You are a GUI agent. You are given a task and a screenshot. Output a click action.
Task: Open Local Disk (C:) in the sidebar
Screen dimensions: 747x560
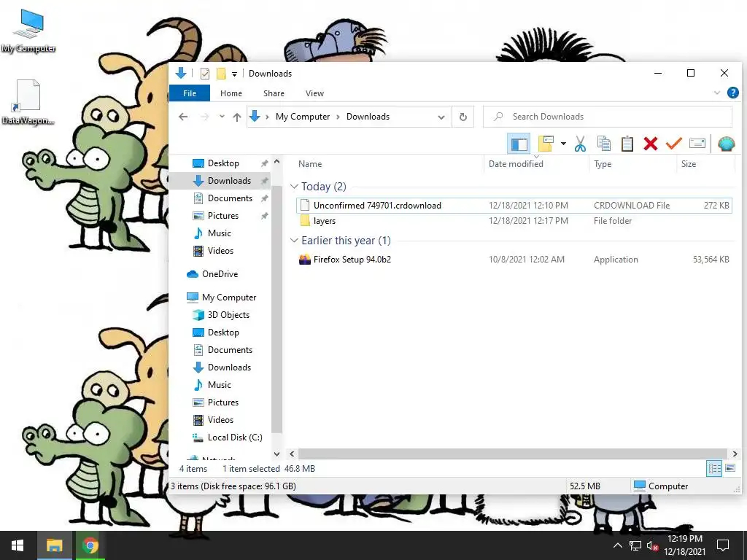[234, 437]
